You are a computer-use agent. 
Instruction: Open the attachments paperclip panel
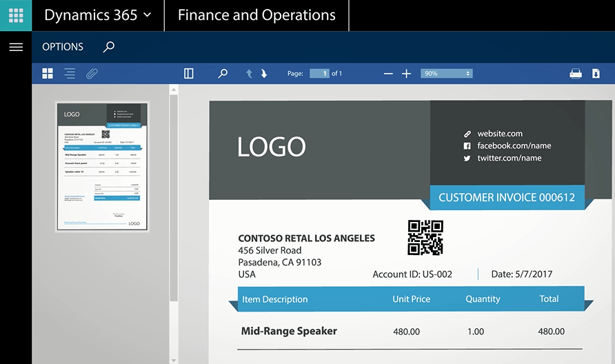(x=92, y=74)
